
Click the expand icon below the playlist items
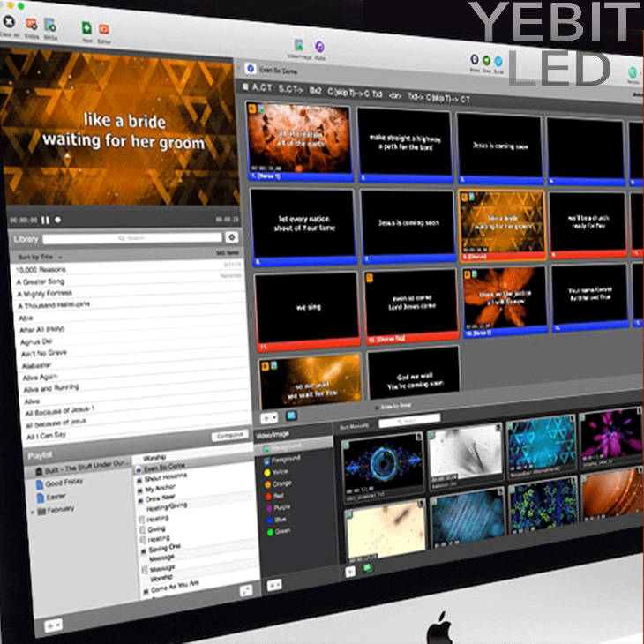243,588
